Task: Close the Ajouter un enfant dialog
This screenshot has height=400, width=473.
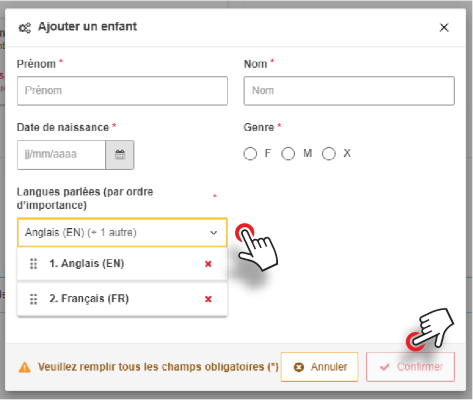Action: (x=444, y=27)
